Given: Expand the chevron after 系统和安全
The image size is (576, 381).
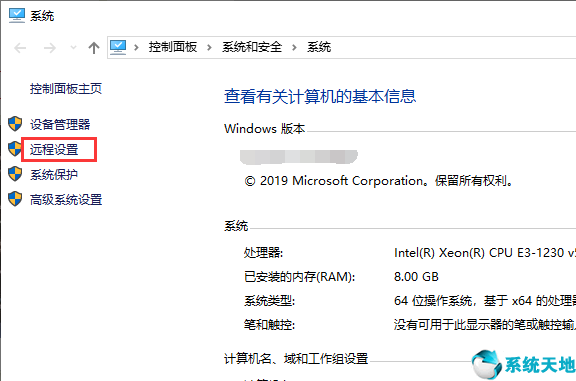Looking at the screenshot, I should [x=294, y=47].
